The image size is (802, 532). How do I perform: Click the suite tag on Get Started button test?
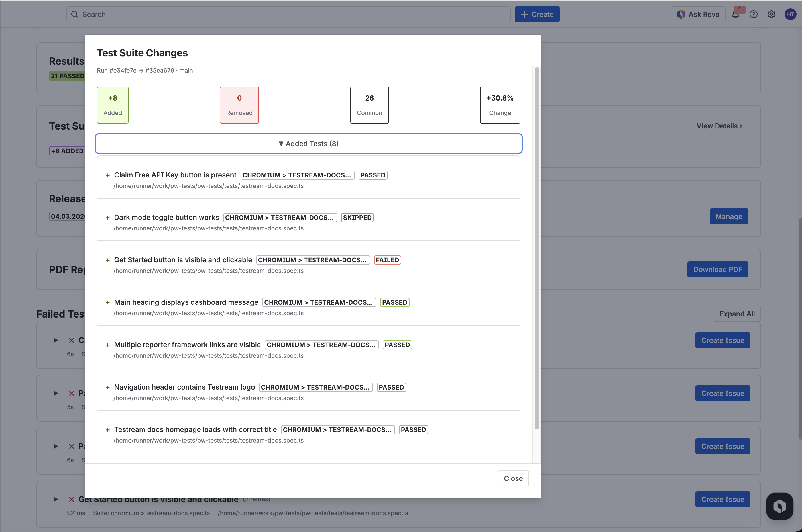[313, 260]
